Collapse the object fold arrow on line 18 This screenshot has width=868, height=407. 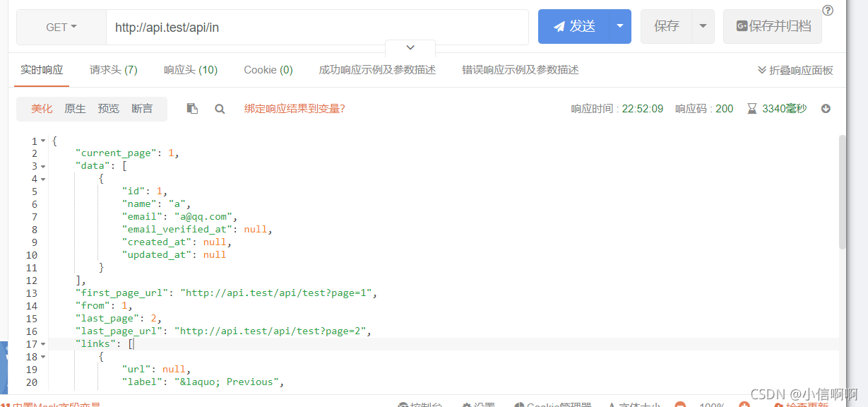pos(42,358)
